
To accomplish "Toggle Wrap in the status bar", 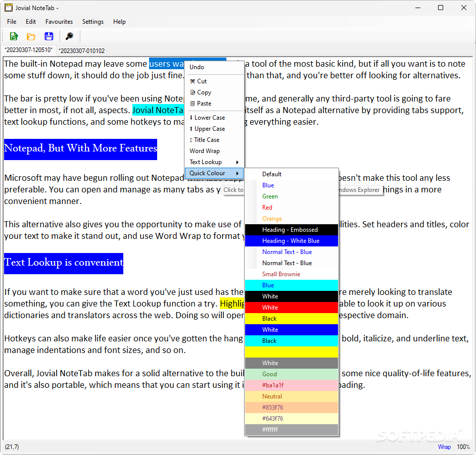I will click(444, 447).
